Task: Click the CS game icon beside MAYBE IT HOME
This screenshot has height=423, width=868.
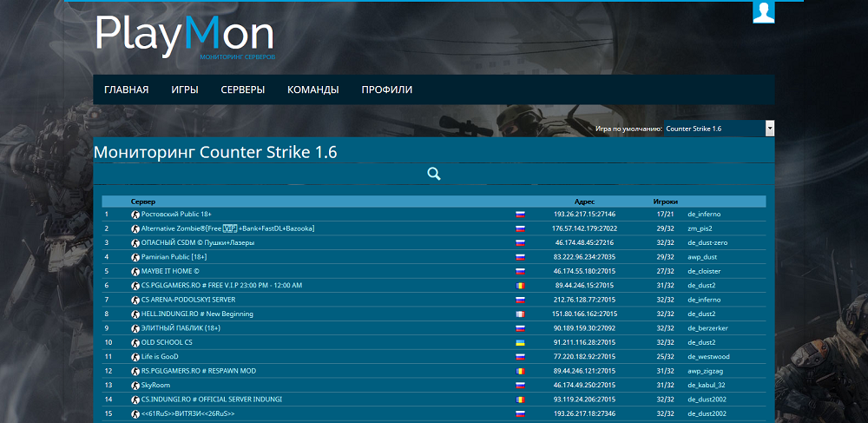Action: pyautogui.click(x=135, y=271)
